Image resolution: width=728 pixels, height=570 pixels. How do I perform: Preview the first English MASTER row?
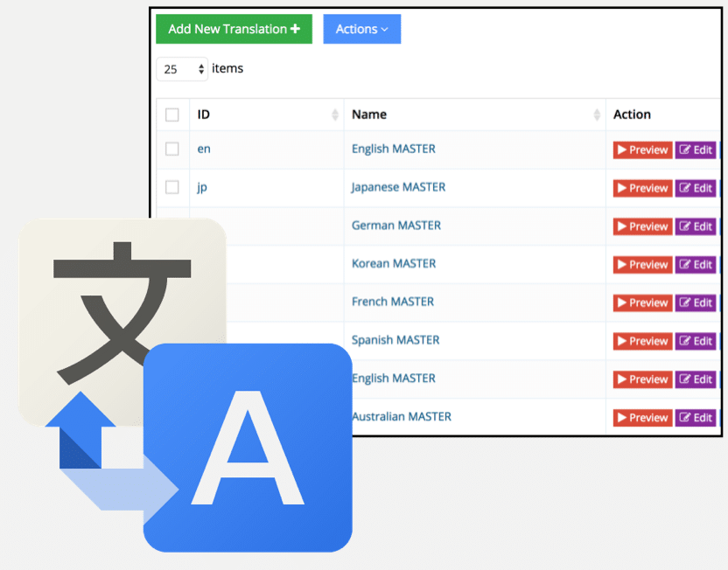642,149
